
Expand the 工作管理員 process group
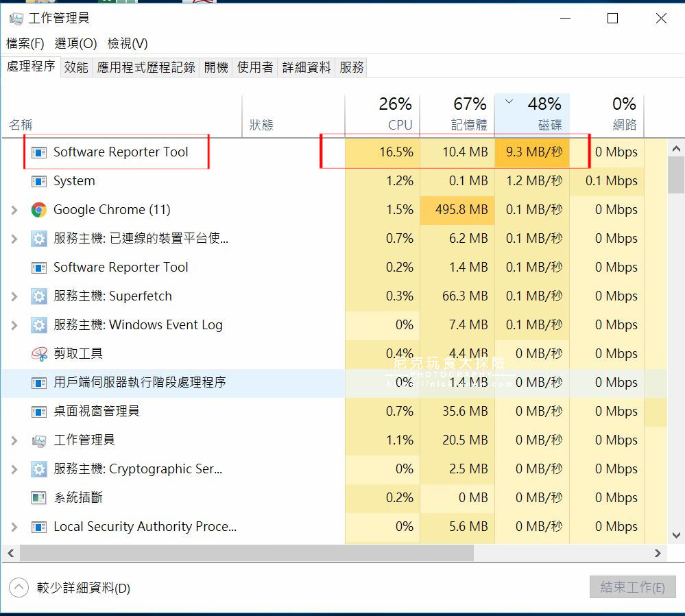point(14,440)
